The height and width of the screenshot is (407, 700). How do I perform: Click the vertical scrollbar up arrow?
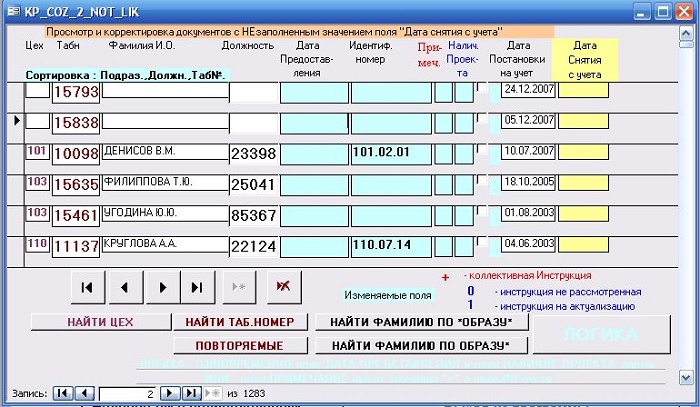pyautogui.click(x=685, y=33)
